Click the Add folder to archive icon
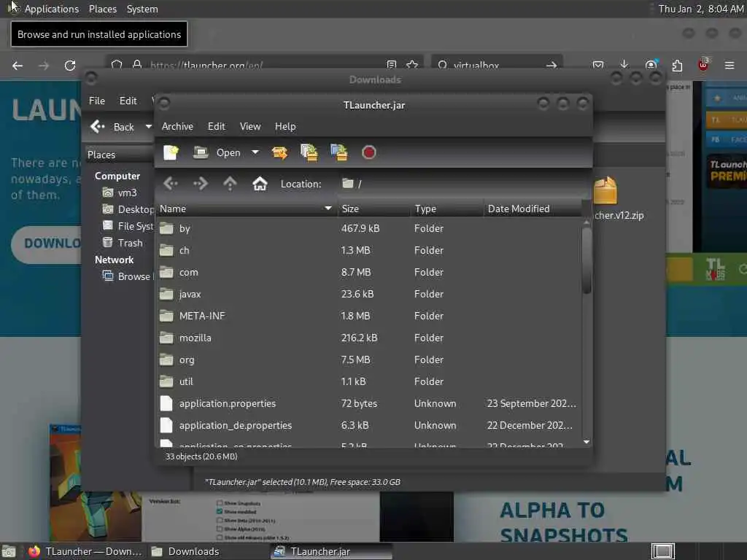747x560 pixels. [x=339, y=152]
